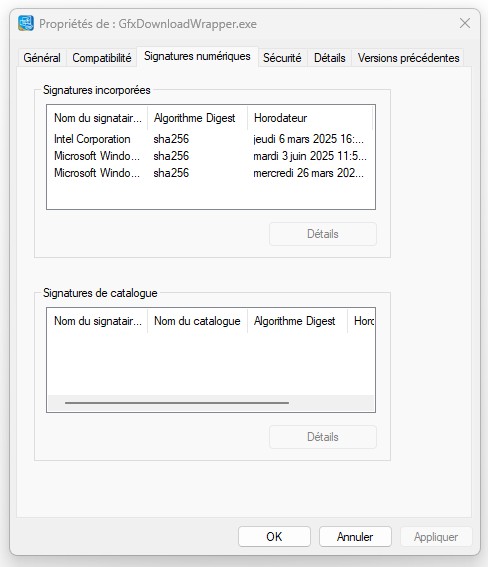Click the horizontal scrollbar in catalogue list
This screenshot has width=488, height=567.
(x=177, y=402)
